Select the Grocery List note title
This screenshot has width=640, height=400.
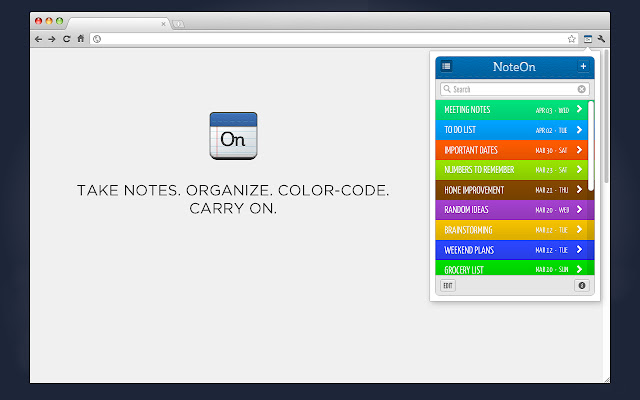(464, 270)
